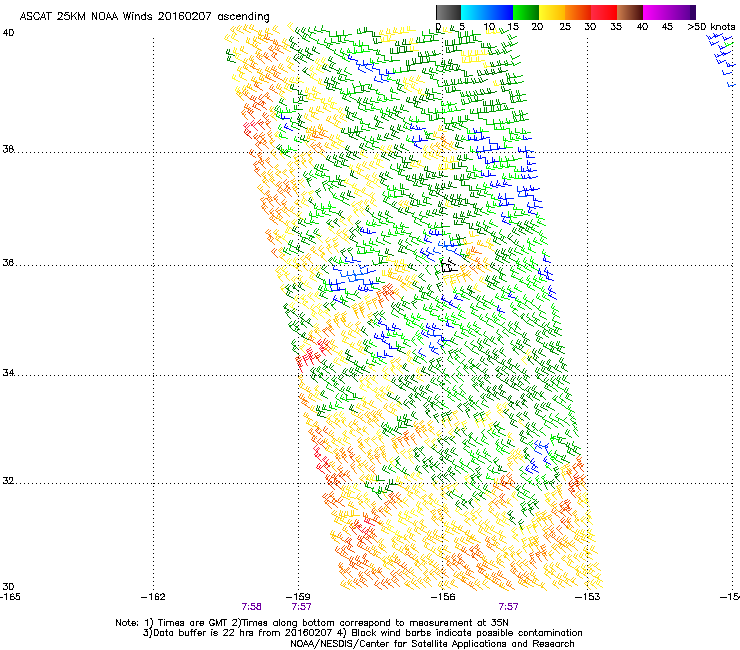Click the longitude label '-162'
The width and height of the screenshot is (740, 650).
(153, 597)
